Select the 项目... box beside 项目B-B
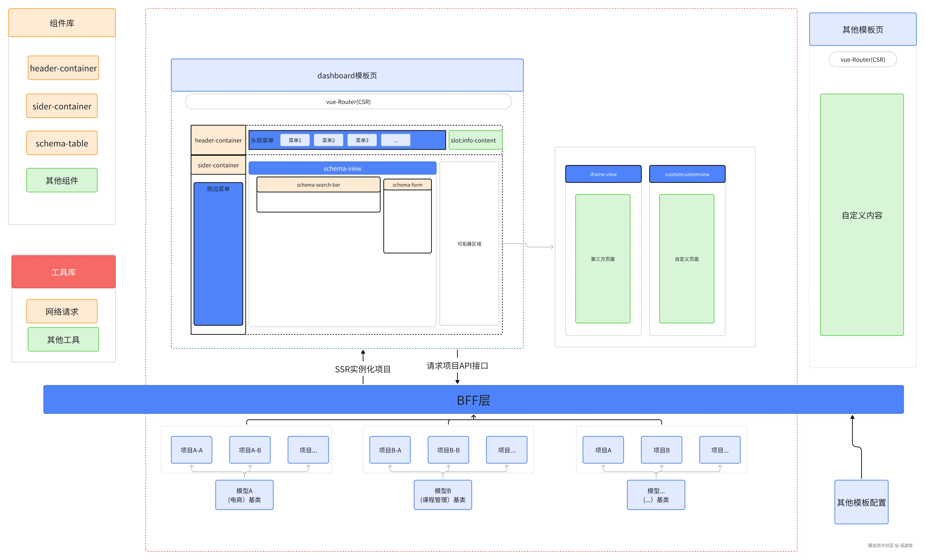This screenshot has width=925, height=560. point(507,450)
